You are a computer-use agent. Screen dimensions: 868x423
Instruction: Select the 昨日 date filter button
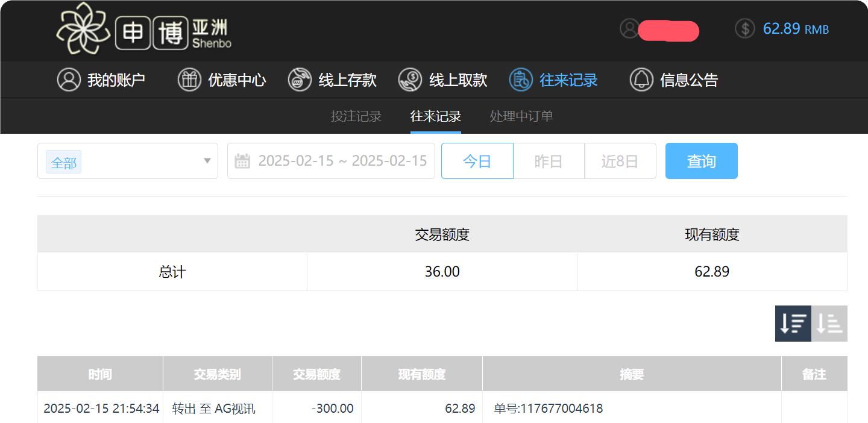pyautogui.click(x=549, y=161)
